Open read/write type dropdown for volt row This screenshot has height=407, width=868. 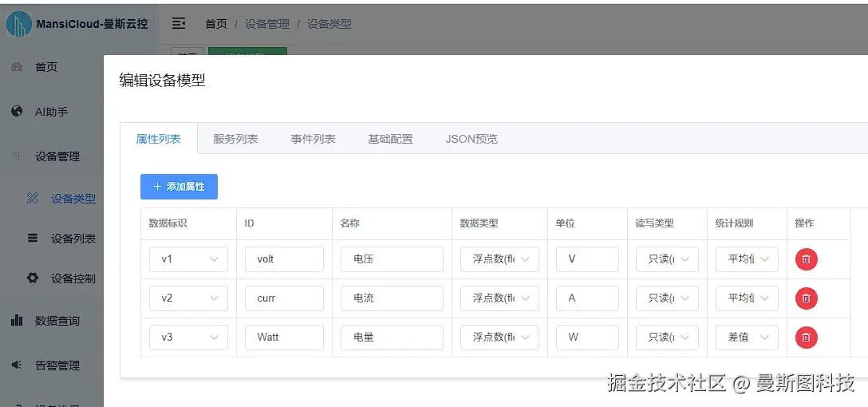667,259
